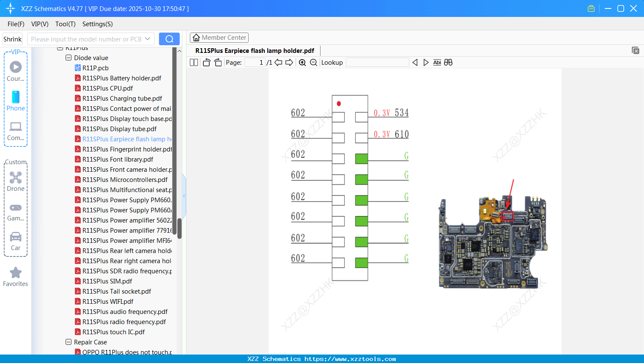This screenshot has height=363, width=644.
Task: Rotate the page clockwise
Action: tap(218, 63)
